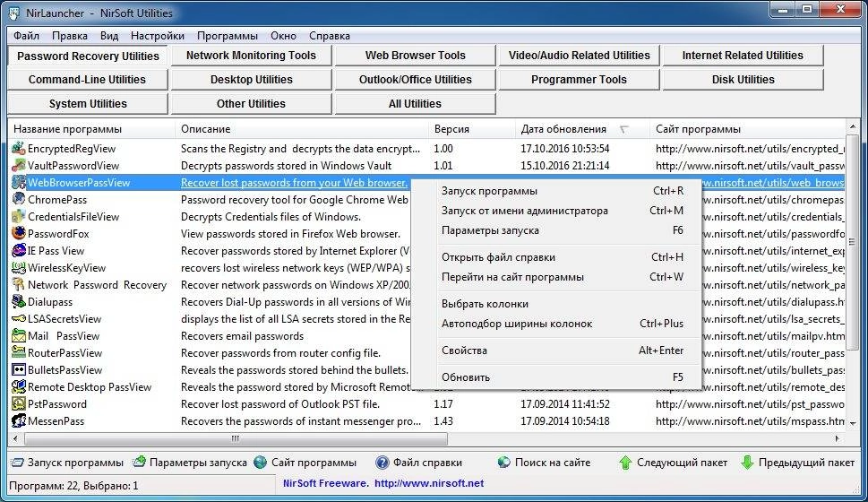Sort by Версия column header
Image resolution: width=868 pixels, height=502 pixels.
472,128
